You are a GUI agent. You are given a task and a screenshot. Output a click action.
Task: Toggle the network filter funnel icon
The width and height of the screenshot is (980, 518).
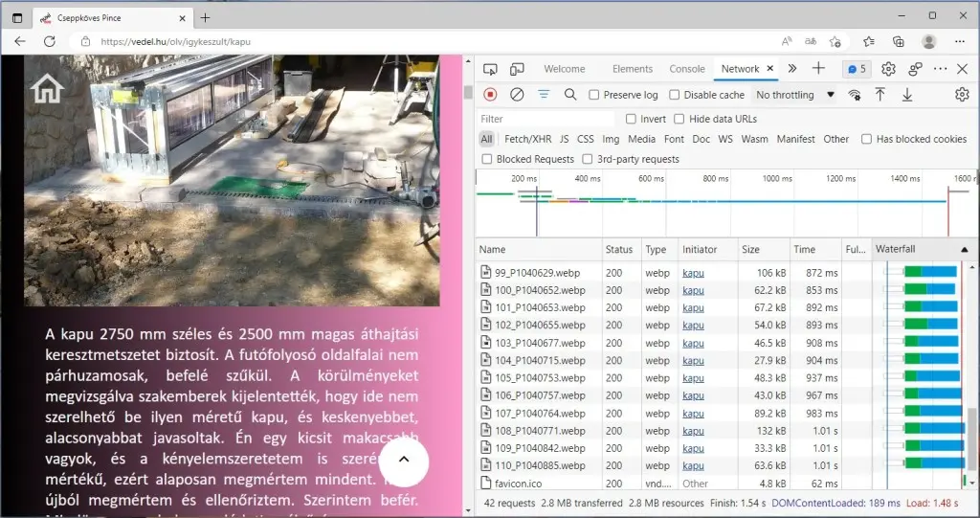pos(544,95)
